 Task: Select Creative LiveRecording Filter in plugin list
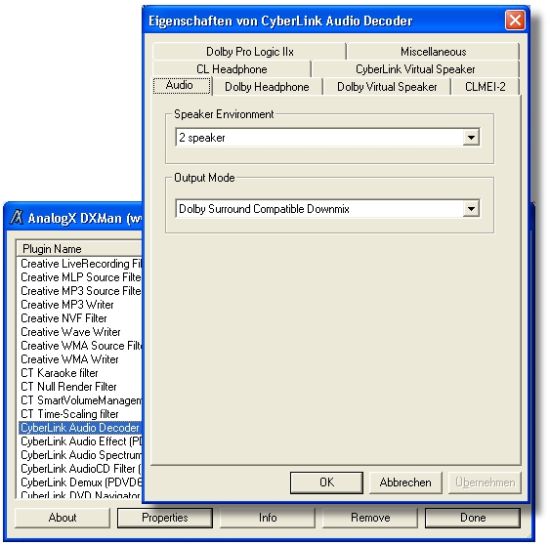pyautogui.click(x=80, y=263)
